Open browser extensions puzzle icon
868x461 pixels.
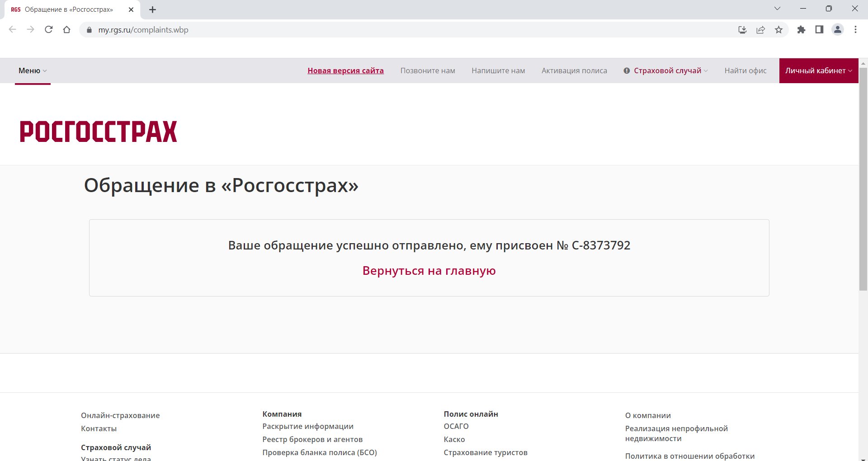[801, 30]
